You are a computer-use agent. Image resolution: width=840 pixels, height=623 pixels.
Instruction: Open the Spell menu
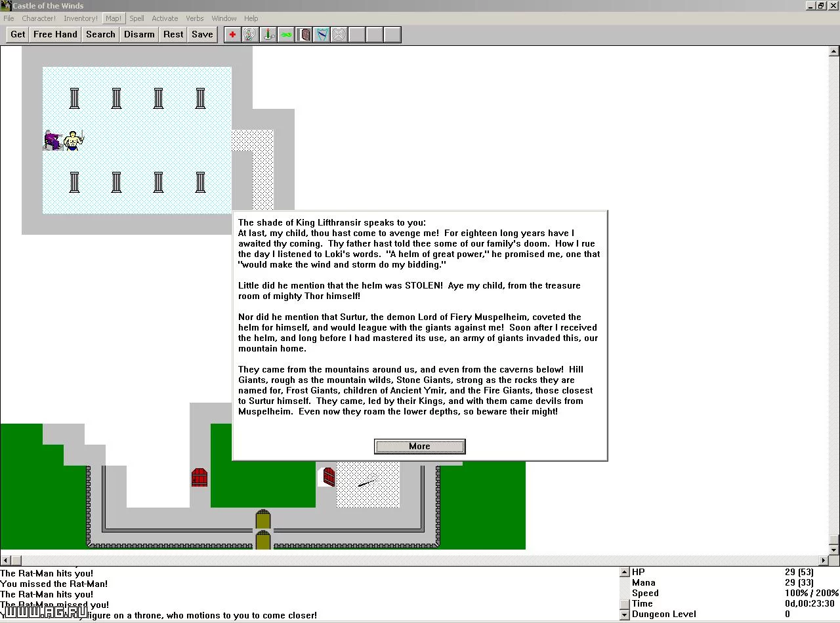[x=136, y=18]
